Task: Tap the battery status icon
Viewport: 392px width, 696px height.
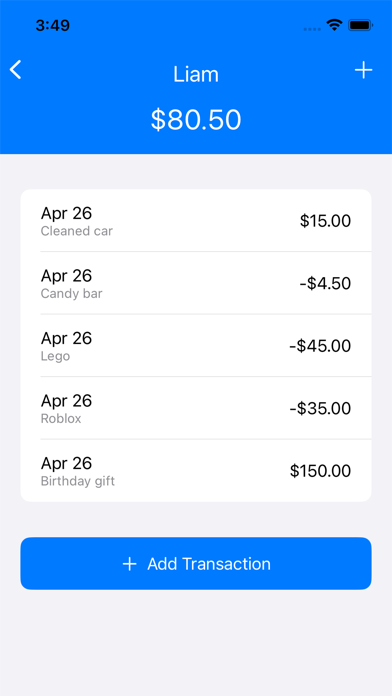Action: tap(360, 25)
